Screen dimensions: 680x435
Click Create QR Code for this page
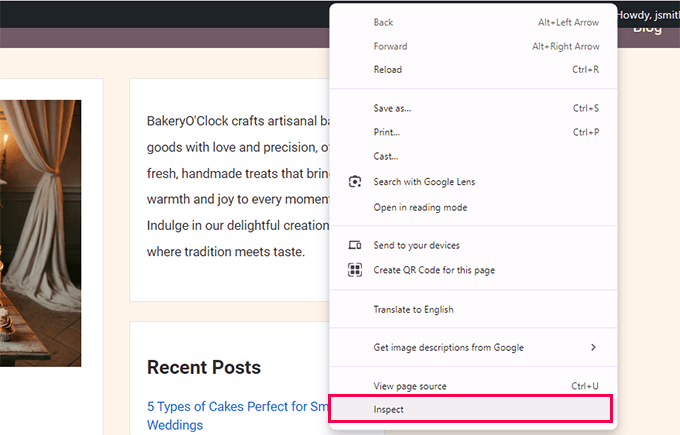[x=434, y=270]
